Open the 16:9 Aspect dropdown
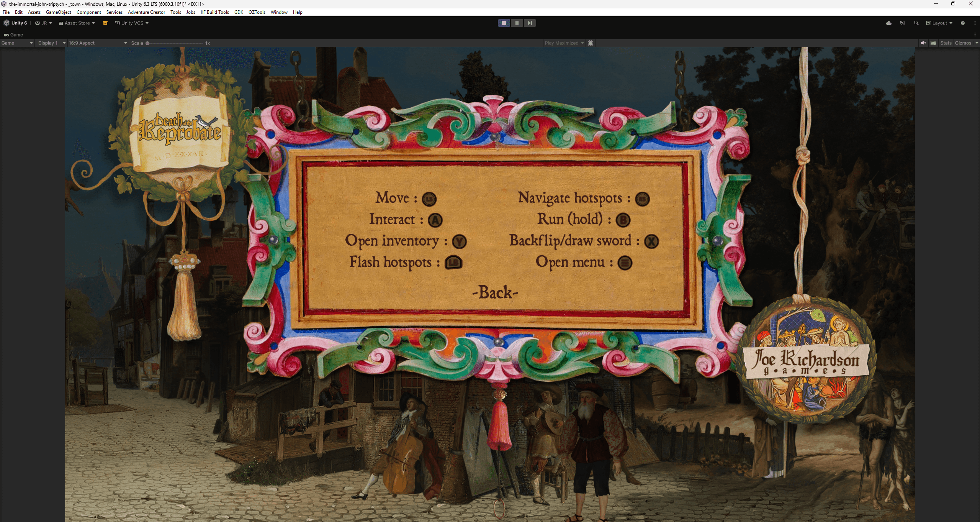Viewport: 980px width, 522px height. [98, 43]
